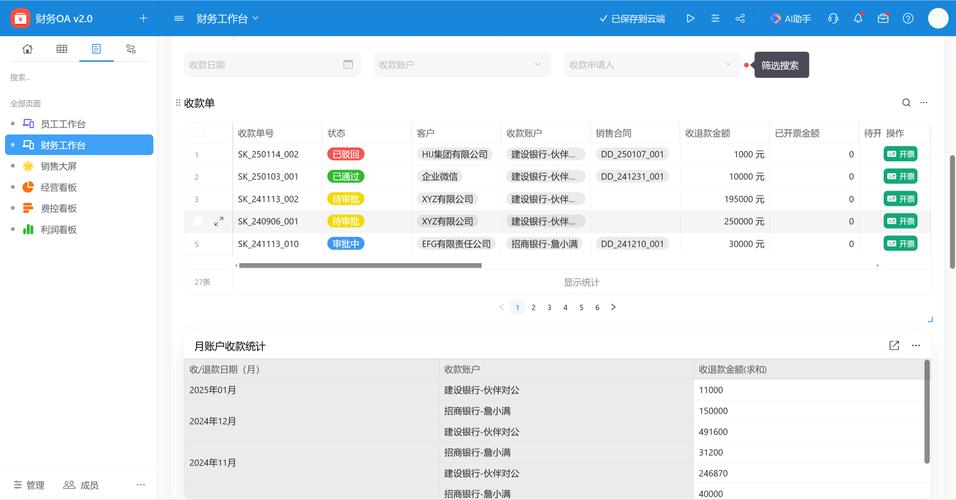Go to page 2
Viewport: 956px width, 500px height.
pyautogui.click(x=533, y=307)
